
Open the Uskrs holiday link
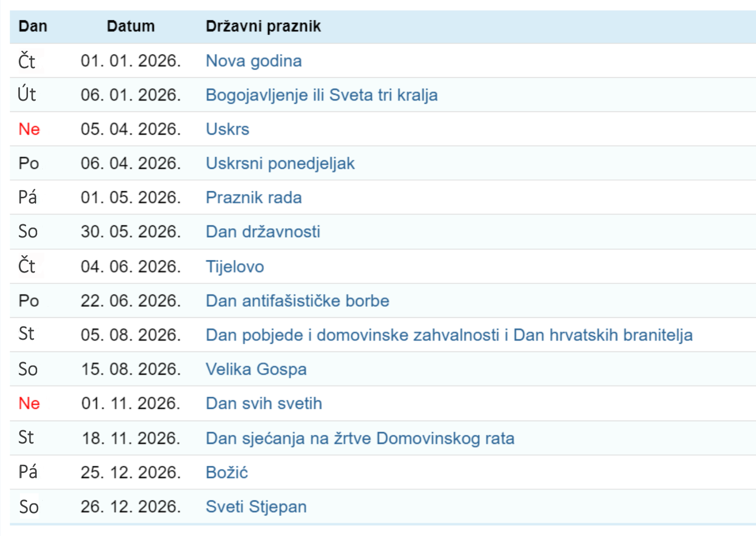point(227,129)
